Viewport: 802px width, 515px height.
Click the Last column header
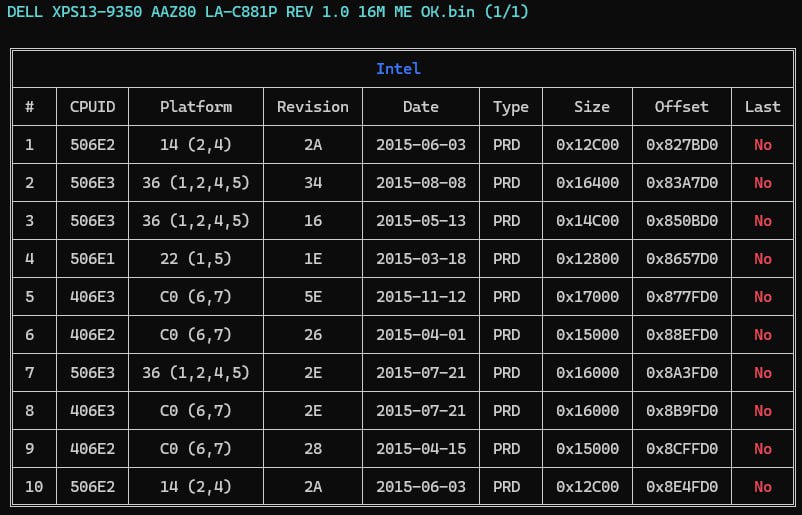pyautogui.click(x=763, y=106)
